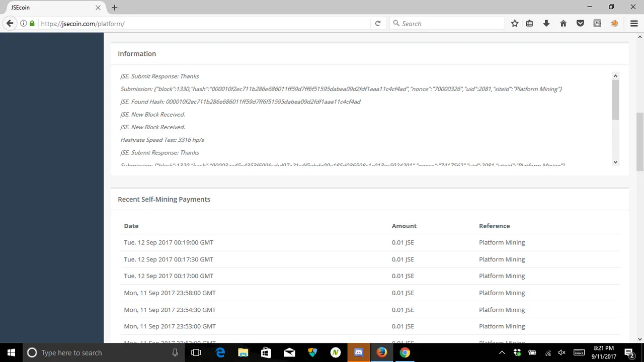Open the Windows Start menu

[x=11, y=352]
